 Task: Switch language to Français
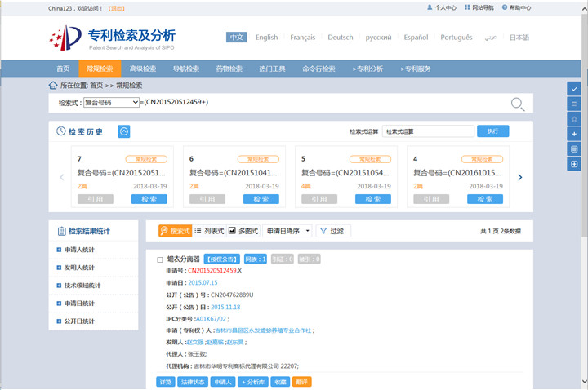pyautogui.click(x=303, y=37)
